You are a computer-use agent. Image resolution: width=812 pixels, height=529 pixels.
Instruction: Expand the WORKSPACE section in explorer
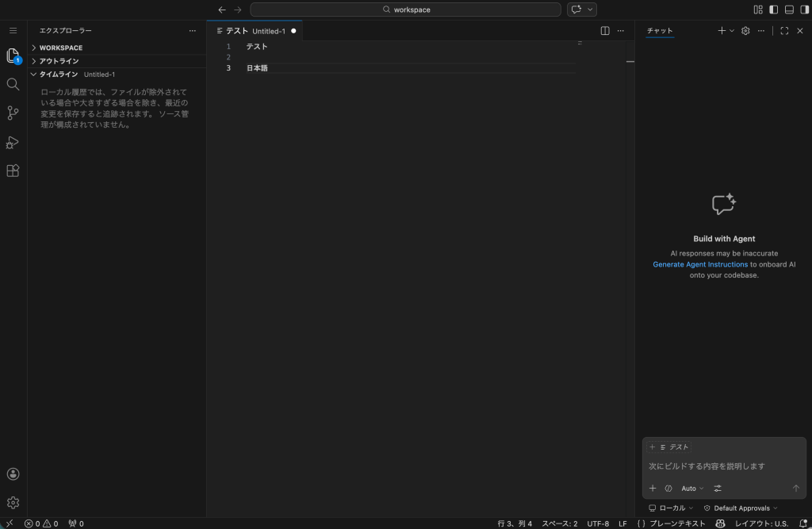(x=60, y=48)
